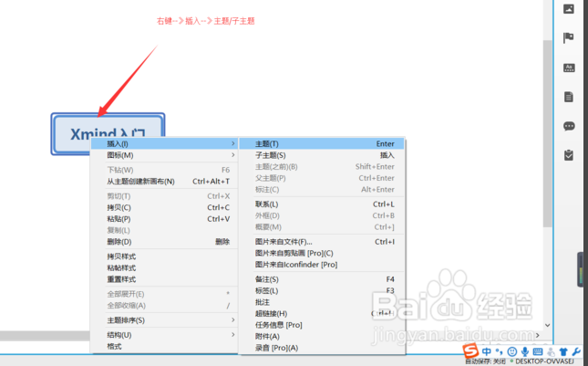
Task: Open the Sogou skin shirt icon
Action: tap(563, 351)
